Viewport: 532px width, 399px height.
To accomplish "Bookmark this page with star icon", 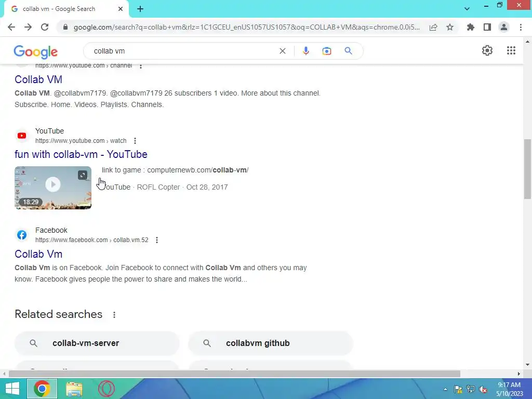I will click(x=450, y=27).
